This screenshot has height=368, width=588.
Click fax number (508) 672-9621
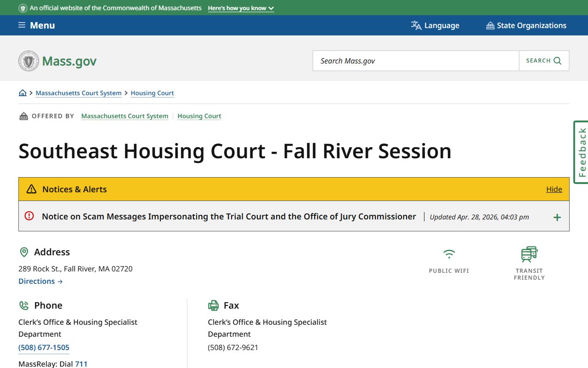[233, 347]
